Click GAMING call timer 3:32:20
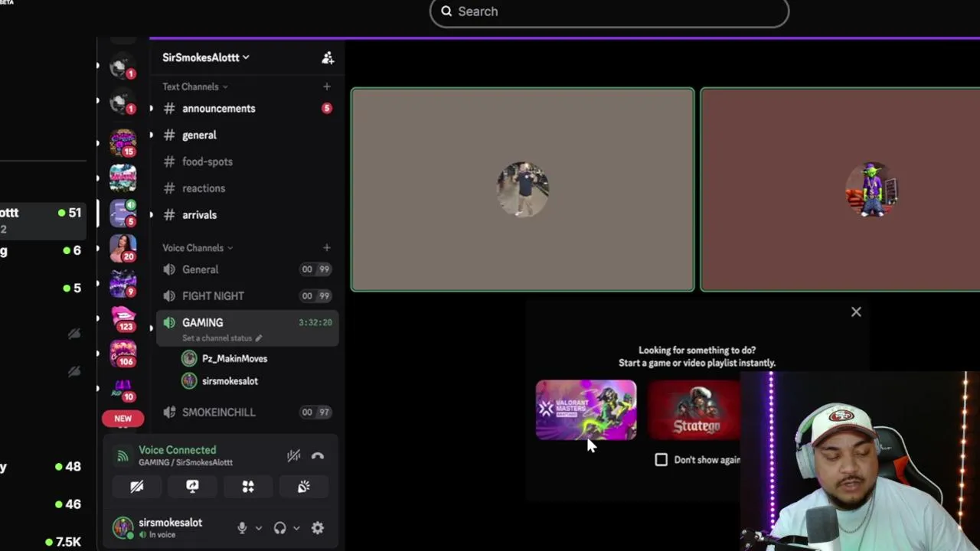This screenshot has height=551, width=980. point(315,323)
